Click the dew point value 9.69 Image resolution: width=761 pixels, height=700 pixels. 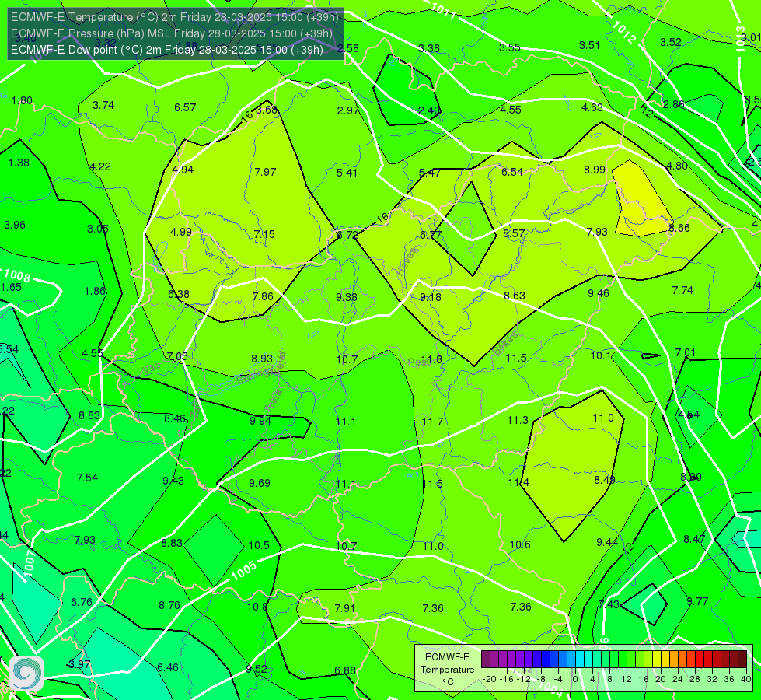click(260, 483)
